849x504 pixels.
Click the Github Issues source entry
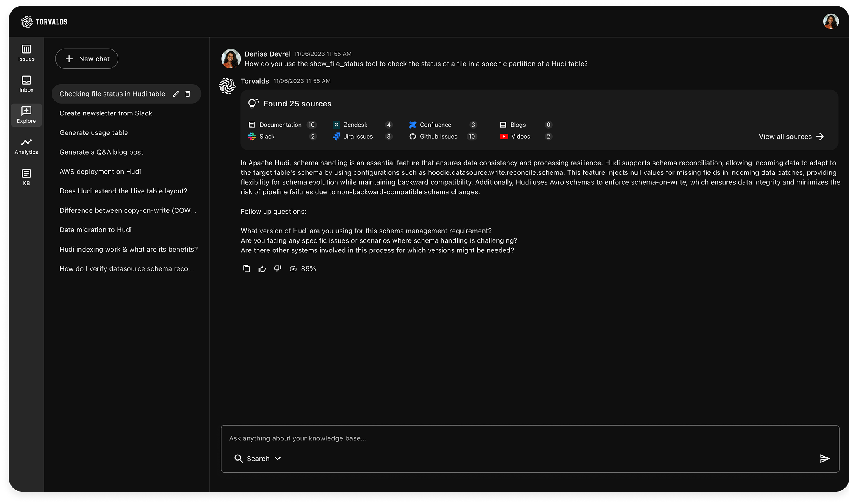tap(438, 137)
